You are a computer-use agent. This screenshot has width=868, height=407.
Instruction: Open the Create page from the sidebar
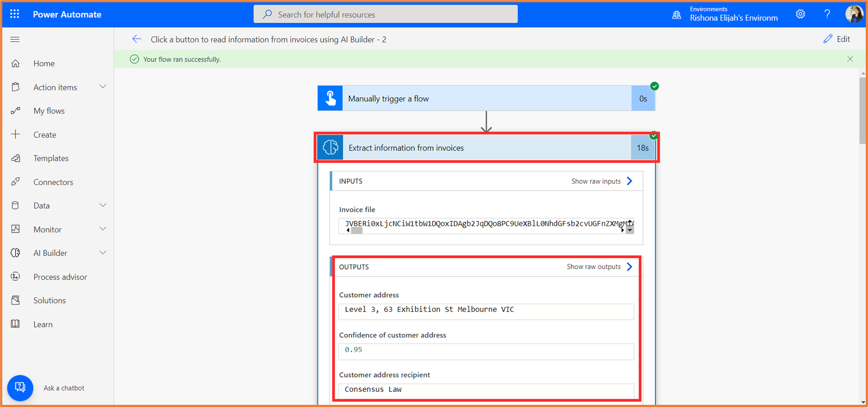(44, 134)
